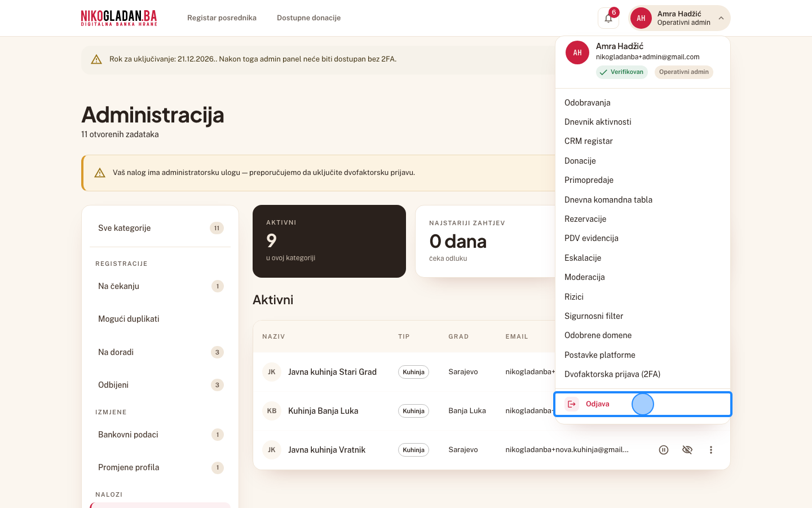This screenshot has height=508, width=812.
Task: Open Eskalacije
Action: tap(643, 258)
